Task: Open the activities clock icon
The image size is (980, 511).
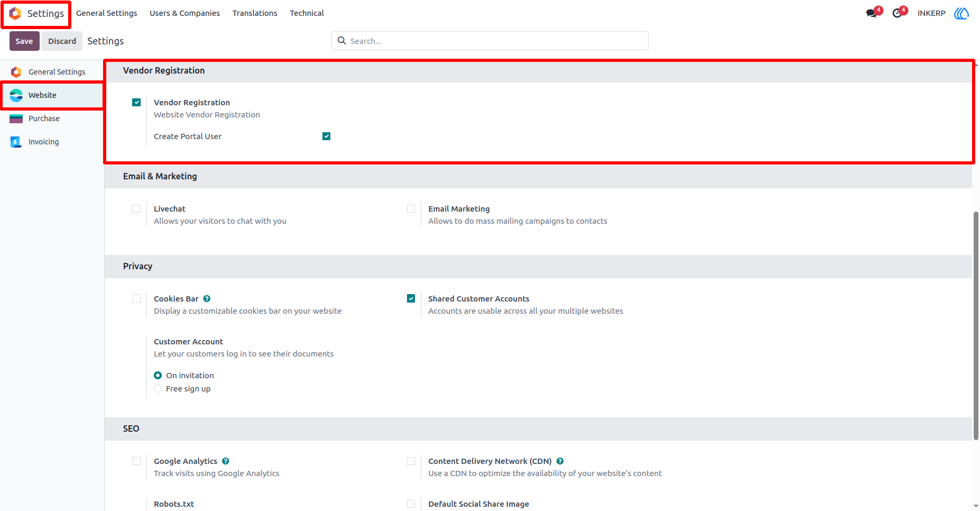Action: (897, 13)
